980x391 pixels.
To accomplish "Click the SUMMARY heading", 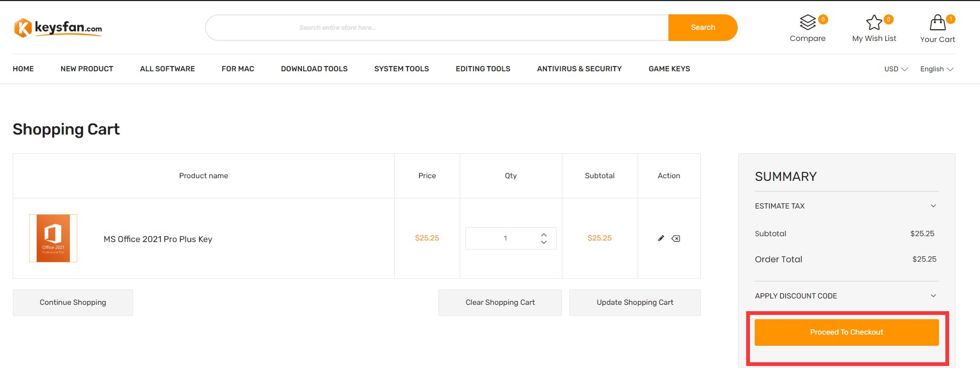I will (x=786, y=177).
